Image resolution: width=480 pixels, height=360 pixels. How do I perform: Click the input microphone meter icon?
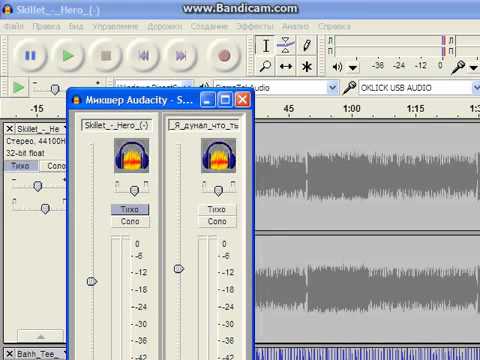pos(458,67)
